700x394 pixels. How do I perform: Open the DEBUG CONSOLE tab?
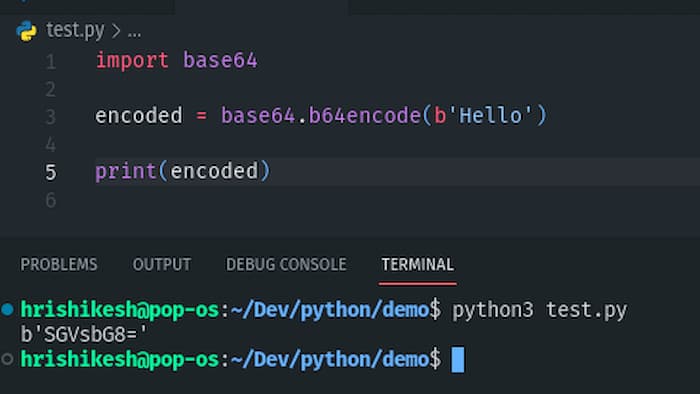click(286, 265)
